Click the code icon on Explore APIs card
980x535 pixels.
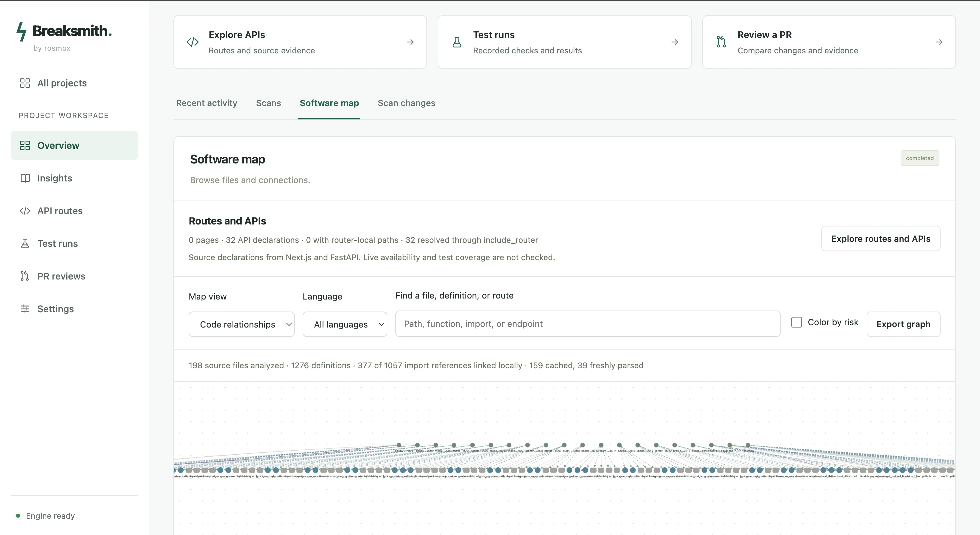coord(193,42)
